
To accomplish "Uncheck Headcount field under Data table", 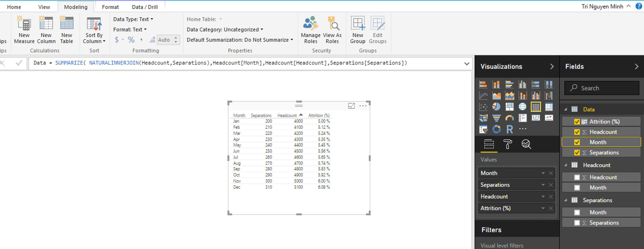I will 577,132.
